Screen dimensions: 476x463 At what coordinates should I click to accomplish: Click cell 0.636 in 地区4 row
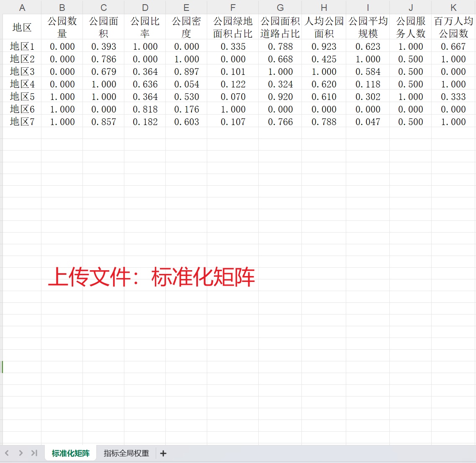145,84
